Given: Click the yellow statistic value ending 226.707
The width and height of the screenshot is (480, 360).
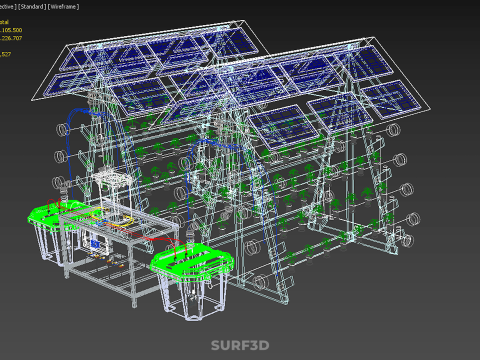Looking at the screenshot, I should [x=11, y=38].
